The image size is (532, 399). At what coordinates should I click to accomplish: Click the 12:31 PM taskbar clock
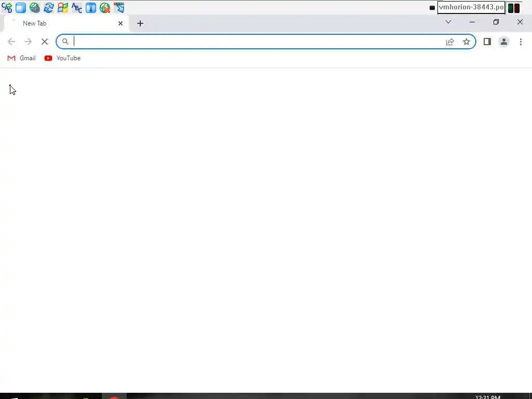coord(487,396)
